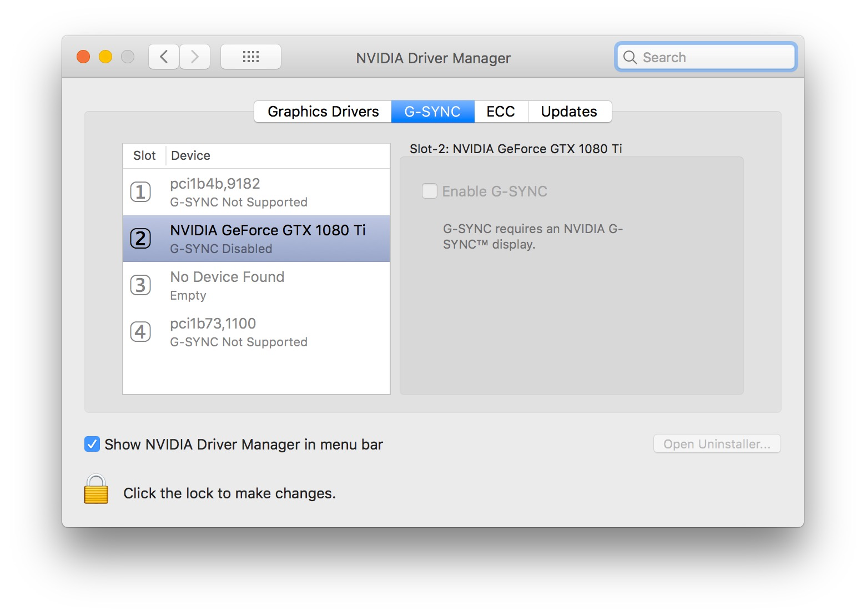Select the G-SYNC tab
This screenshot has height=616, width=866.
coord(433,112)
